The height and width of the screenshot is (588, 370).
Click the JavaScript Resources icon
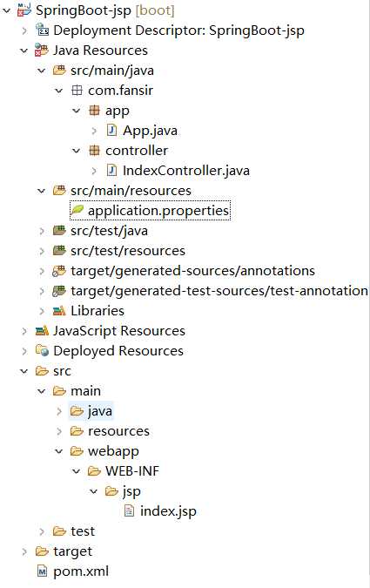42,330
